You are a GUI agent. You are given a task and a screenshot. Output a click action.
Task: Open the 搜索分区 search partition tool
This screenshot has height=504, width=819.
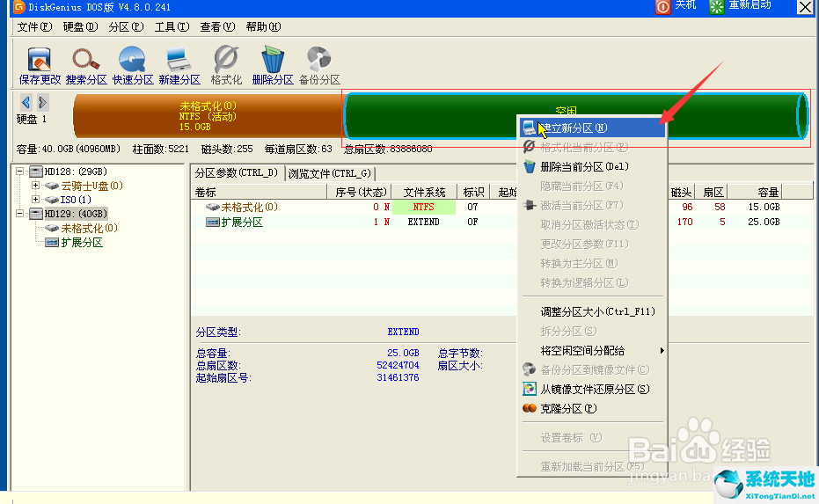coord(85,65)
